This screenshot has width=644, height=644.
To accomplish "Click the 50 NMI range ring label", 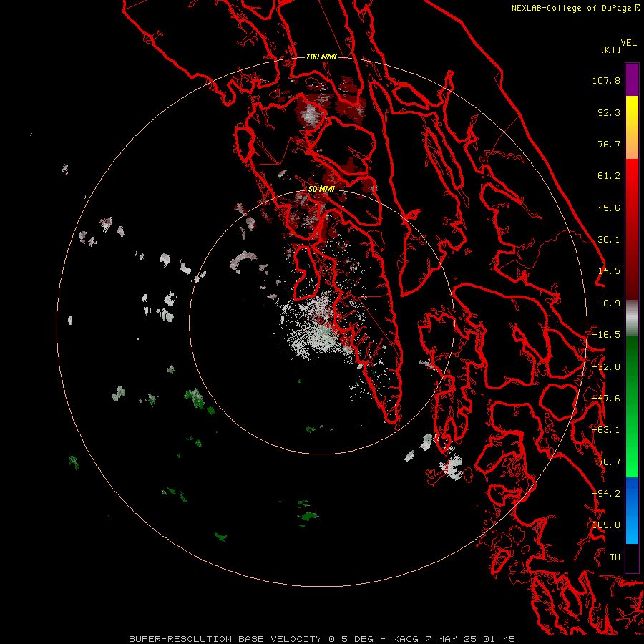I will pos(321,189).
